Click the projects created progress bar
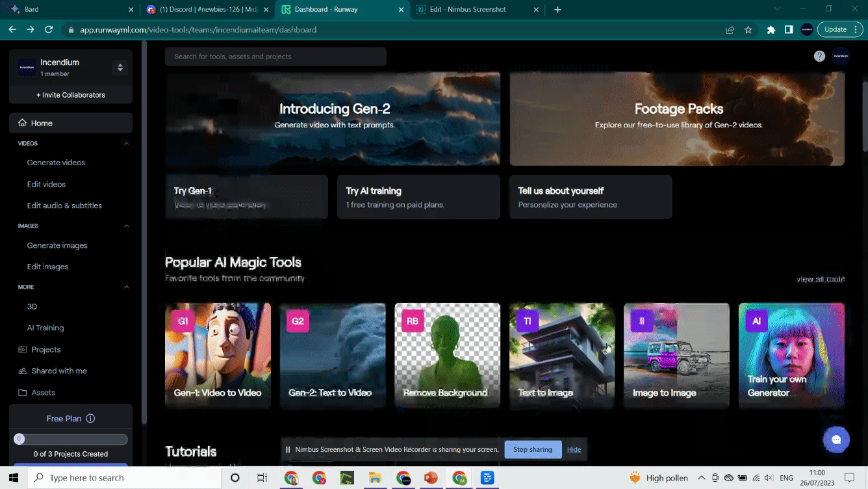This screenshot has width=868, height=489. tap(71, 440)
